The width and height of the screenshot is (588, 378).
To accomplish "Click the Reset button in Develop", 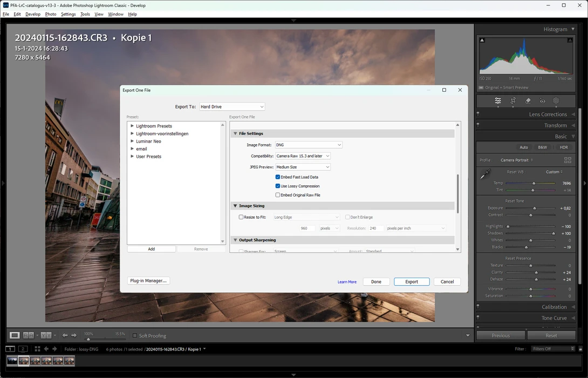I will [x=551, y=335].
